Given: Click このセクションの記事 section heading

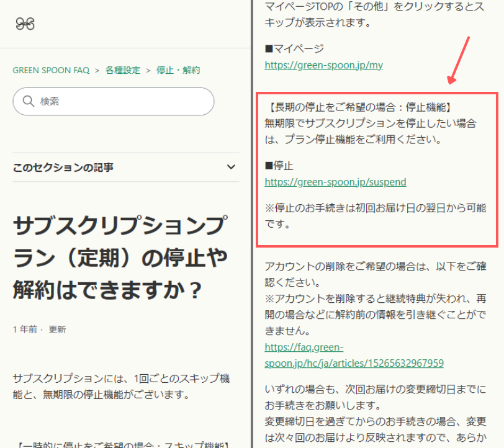Looking at the screenshot, I should point(63,167).
